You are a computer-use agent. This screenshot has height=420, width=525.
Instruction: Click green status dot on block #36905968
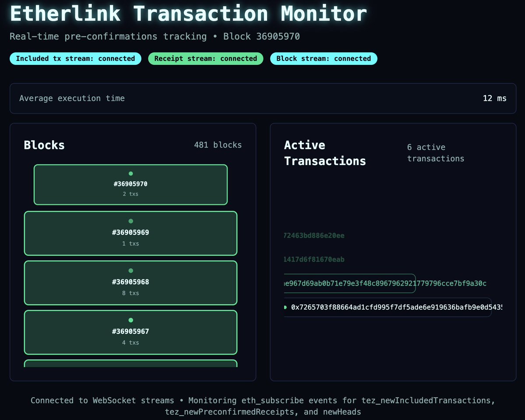(131, 271)
